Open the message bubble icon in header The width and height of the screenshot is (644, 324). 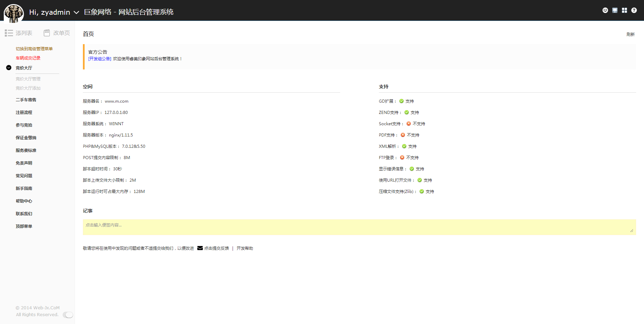pos(605,10)
